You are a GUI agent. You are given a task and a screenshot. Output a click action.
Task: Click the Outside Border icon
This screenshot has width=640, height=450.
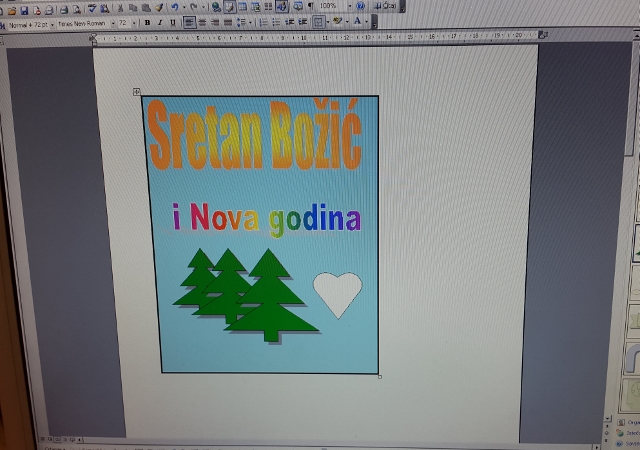coord(318,22)
